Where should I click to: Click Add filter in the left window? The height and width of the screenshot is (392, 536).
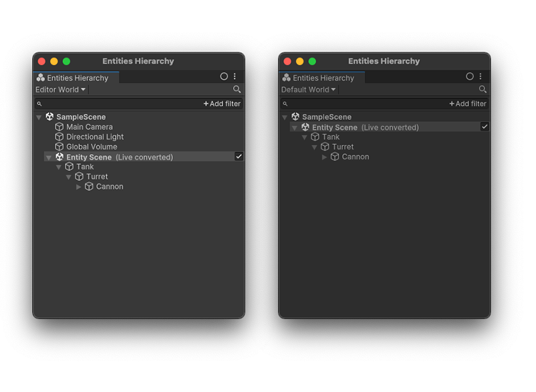[222, 103]
